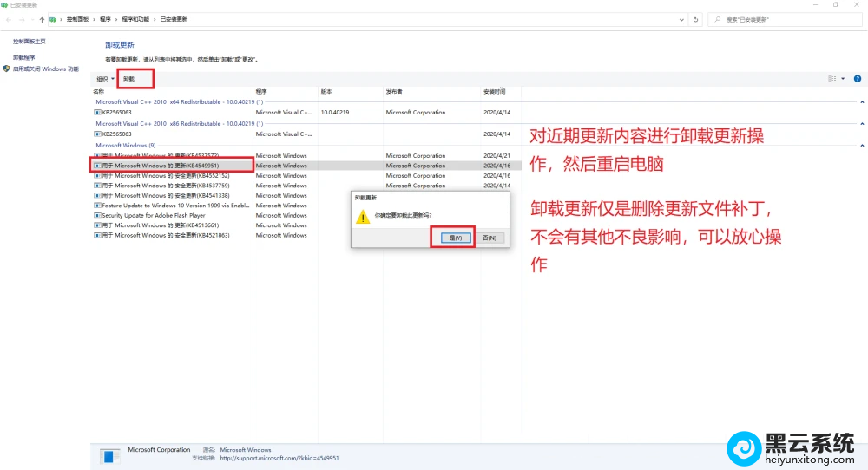Click the icon beside Feature Update to Windows 10
Screen dimensions: 868x470
(97, 206)
